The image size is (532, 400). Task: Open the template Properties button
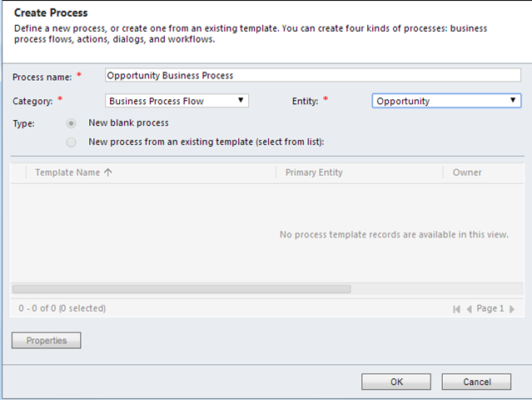point(46,340)
